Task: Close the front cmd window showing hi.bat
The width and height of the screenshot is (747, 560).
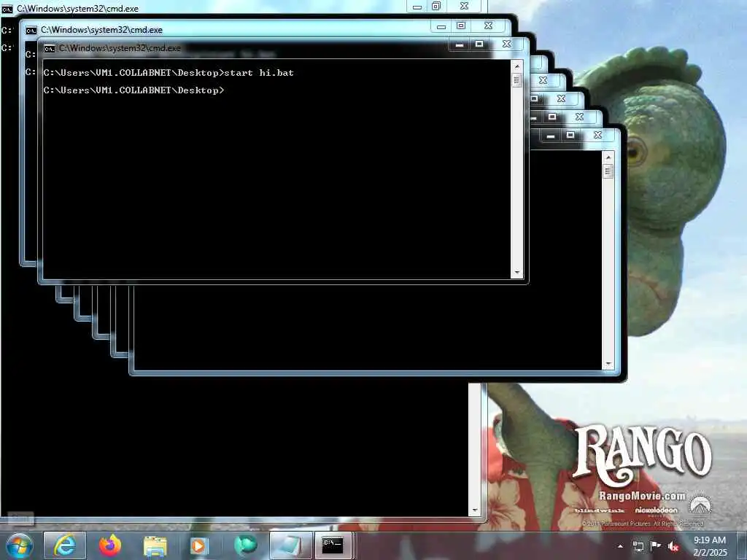Action: pos(506,44)
